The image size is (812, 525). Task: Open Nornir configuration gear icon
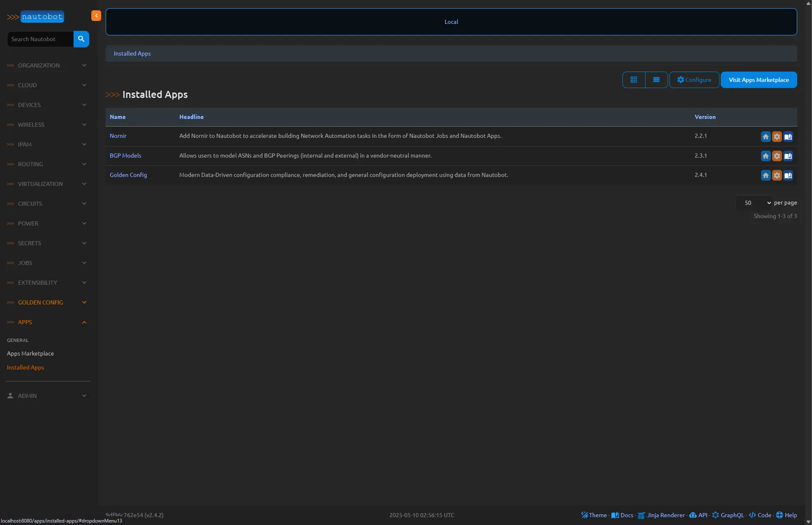point(777,137)
